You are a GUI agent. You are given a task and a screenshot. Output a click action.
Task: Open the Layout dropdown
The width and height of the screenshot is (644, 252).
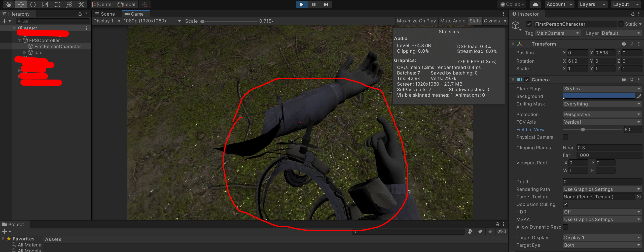click(x=625, y=4)
